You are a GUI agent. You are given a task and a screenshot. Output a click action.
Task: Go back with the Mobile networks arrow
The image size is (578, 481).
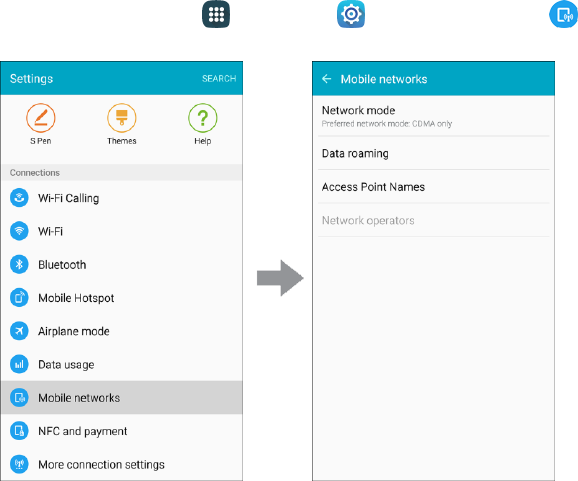pos(327,79)
